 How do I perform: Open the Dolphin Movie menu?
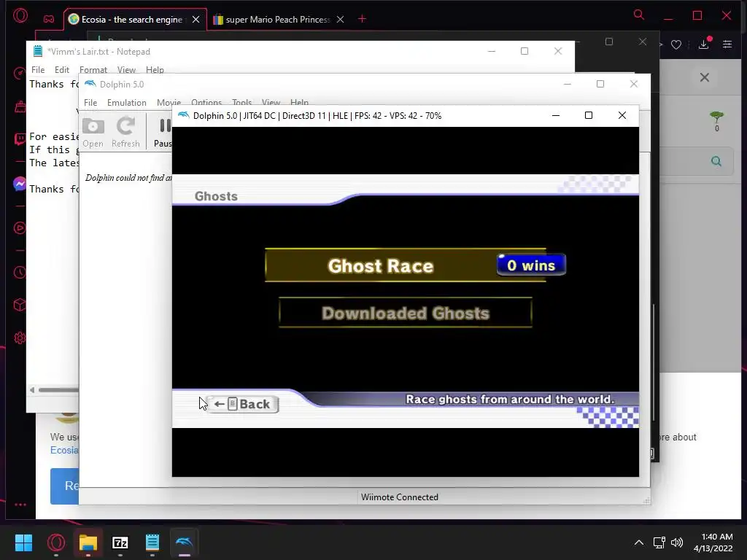(x=169, y=102)
